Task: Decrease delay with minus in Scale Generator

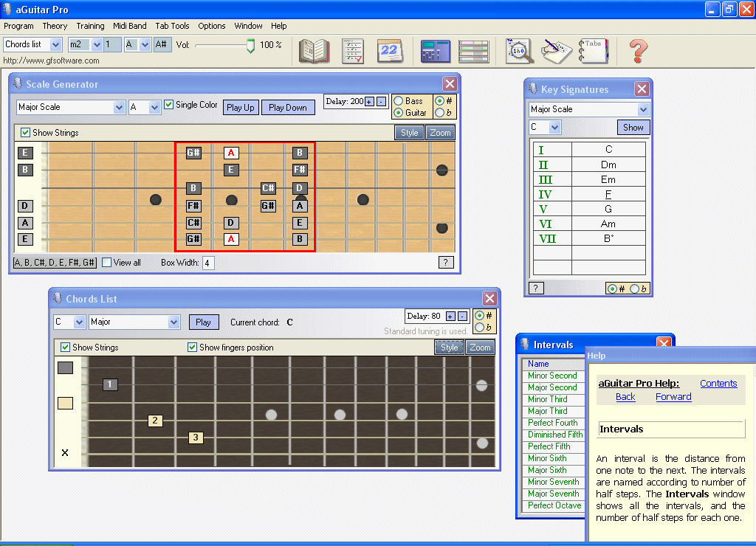Action: click(x=382, y=102)
